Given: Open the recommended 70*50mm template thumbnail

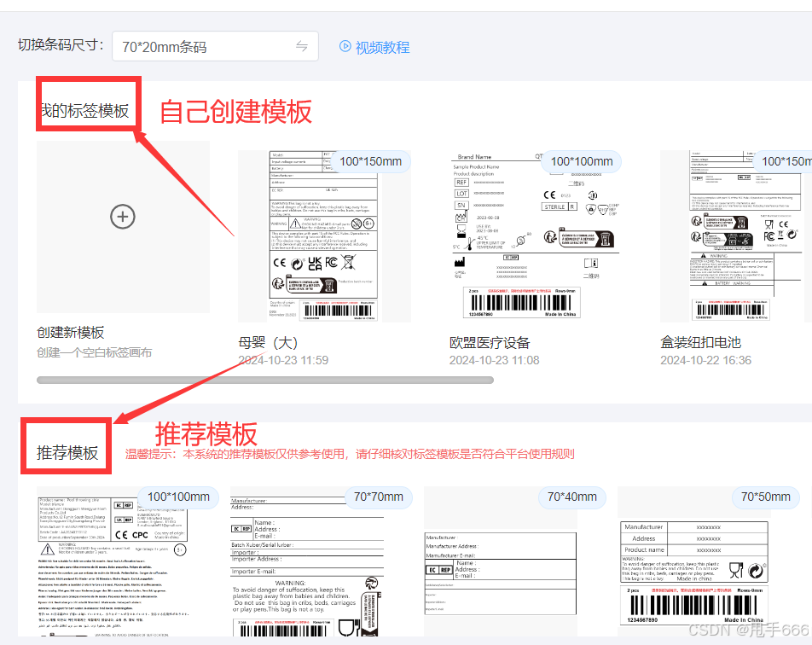Looking at the screenshot, I should pos(703,561).
